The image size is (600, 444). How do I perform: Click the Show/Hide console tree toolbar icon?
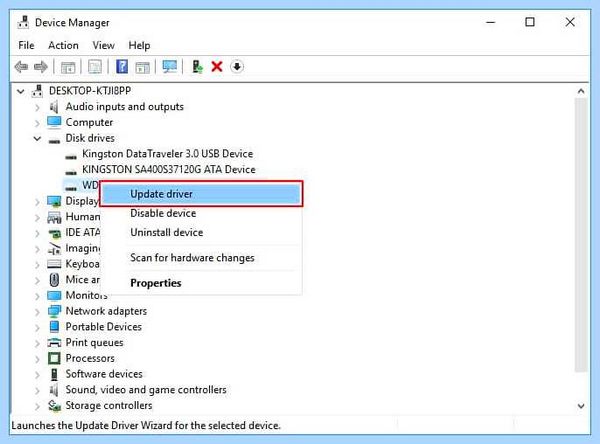tap(68, 67)
